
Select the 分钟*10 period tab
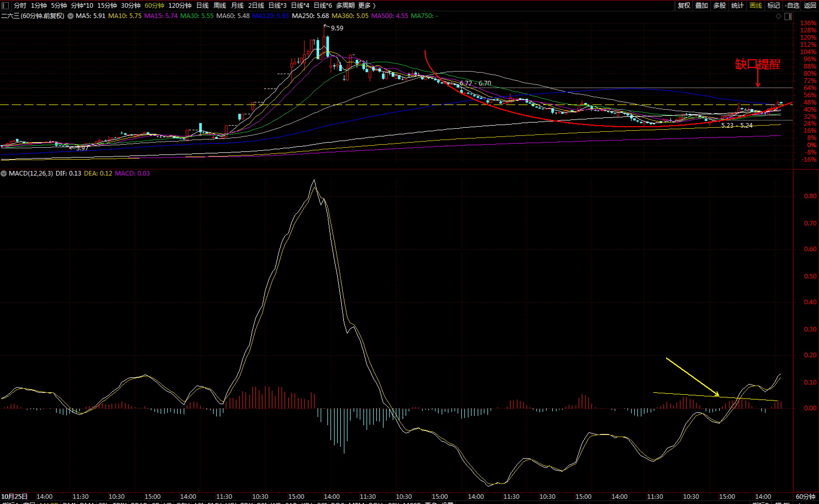[x=82, y=5]
